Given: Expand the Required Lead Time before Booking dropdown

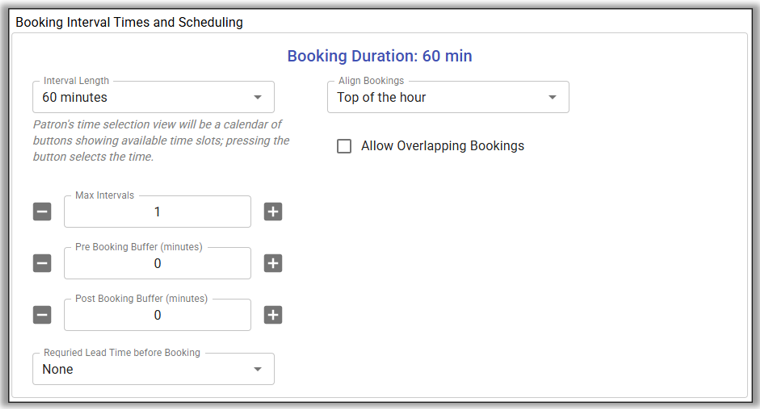Looking at the screenshot, I should click(x=140, y=369).
